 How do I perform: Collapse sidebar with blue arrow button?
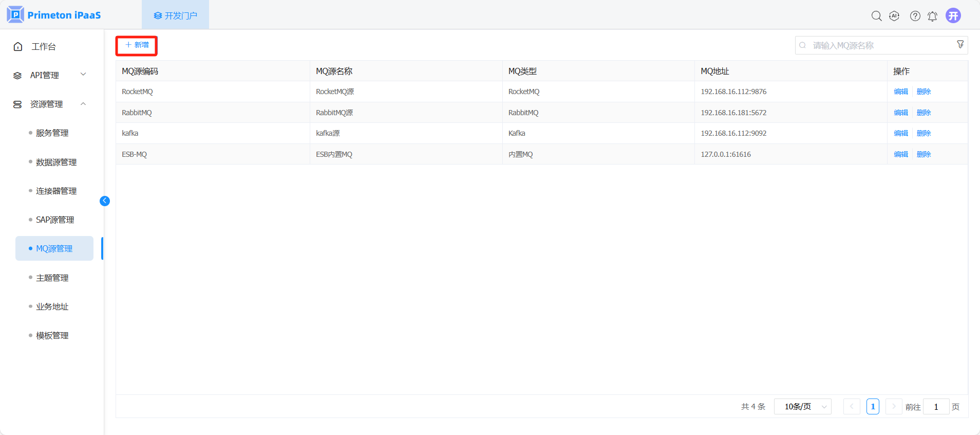[x=105, y=201]
